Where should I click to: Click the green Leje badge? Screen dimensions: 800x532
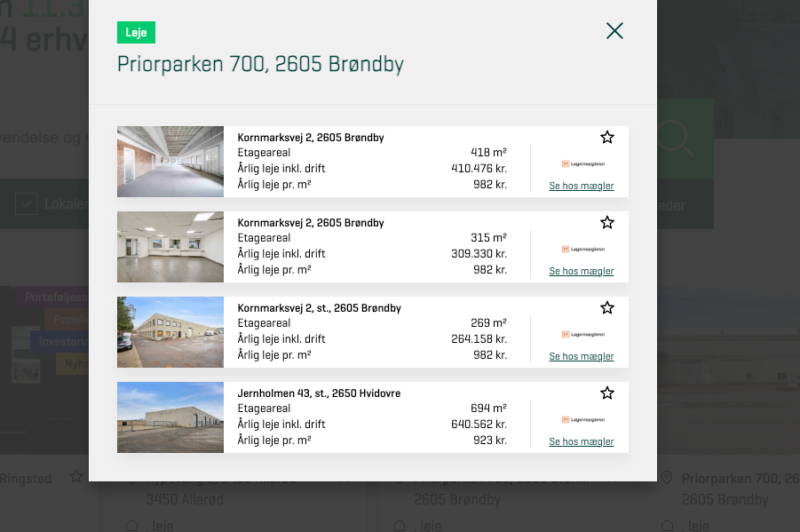click(x=136, y=33)
